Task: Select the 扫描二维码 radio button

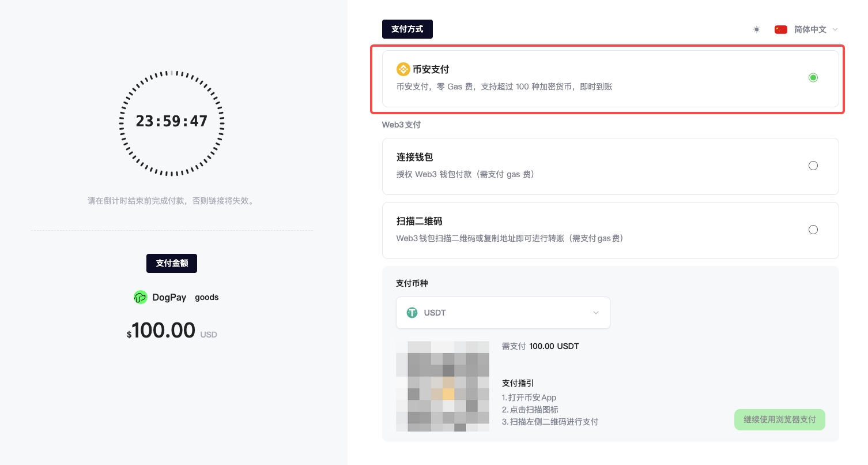Action: tap(813, 230)
